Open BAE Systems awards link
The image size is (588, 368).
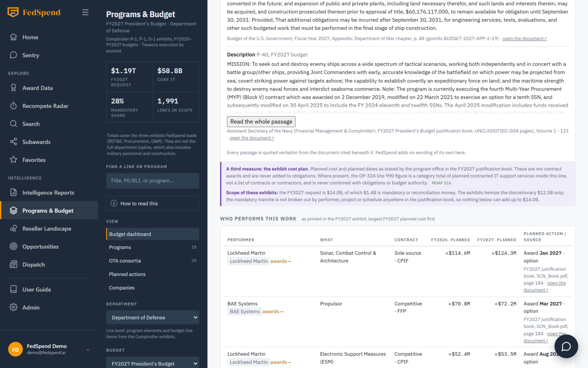(x=273, y=312)
